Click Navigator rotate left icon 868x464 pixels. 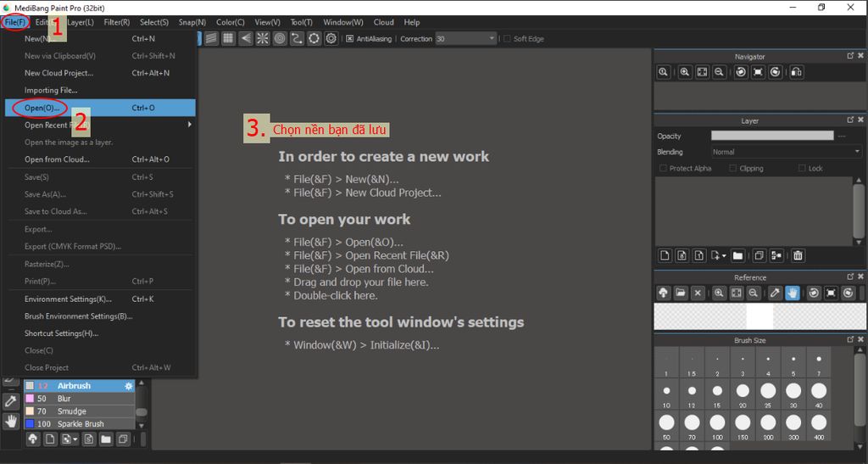(741, 72)
